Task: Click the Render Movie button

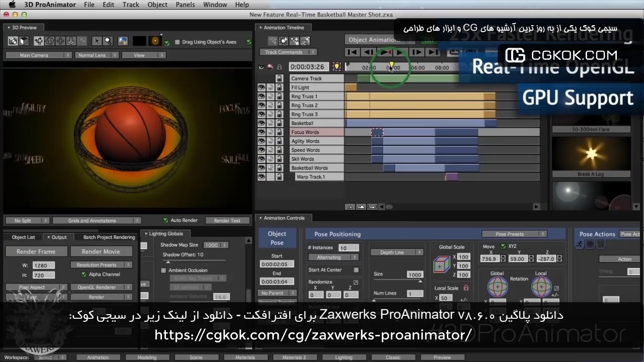Action: click(x=101, y=251)
